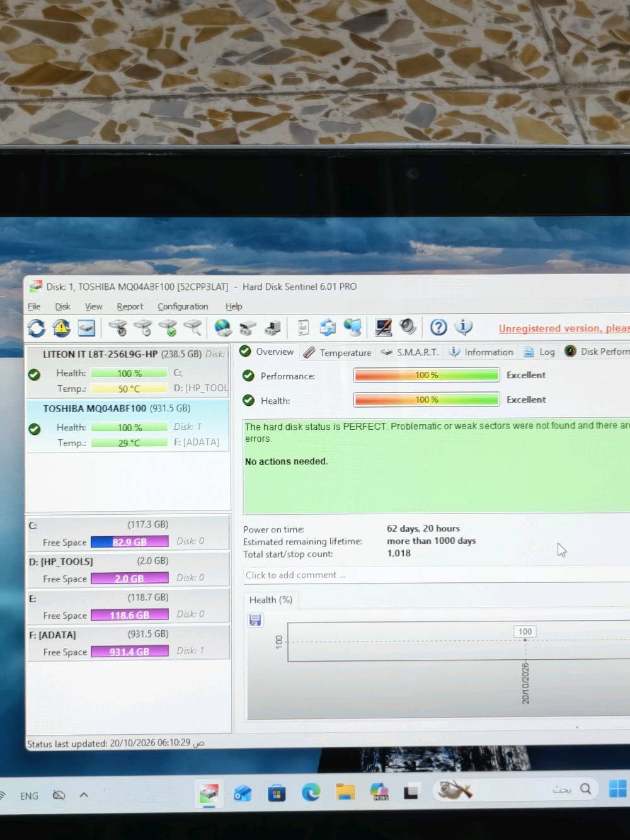Click the dark monitor display toolbar icon
Image resolution: width=630 pixels, height=840 pixels.
tap(383, 327)
